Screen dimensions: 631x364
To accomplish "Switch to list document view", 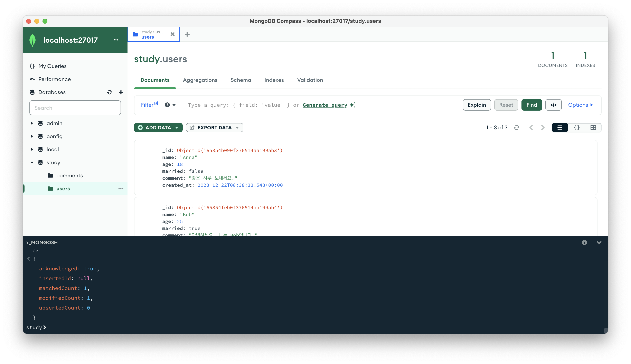I will pos(560,128).
